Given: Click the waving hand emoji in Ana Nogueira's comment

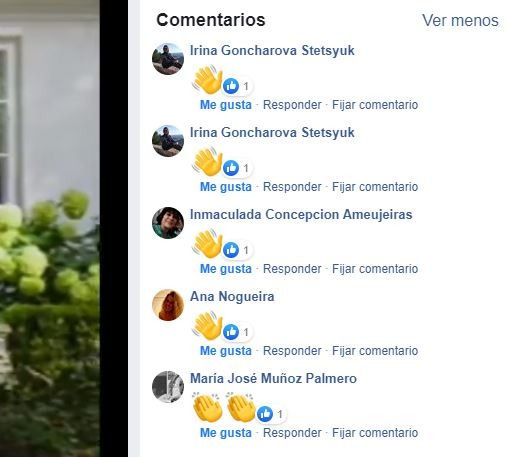Looking at the screenshot, I should pos(207,325).
